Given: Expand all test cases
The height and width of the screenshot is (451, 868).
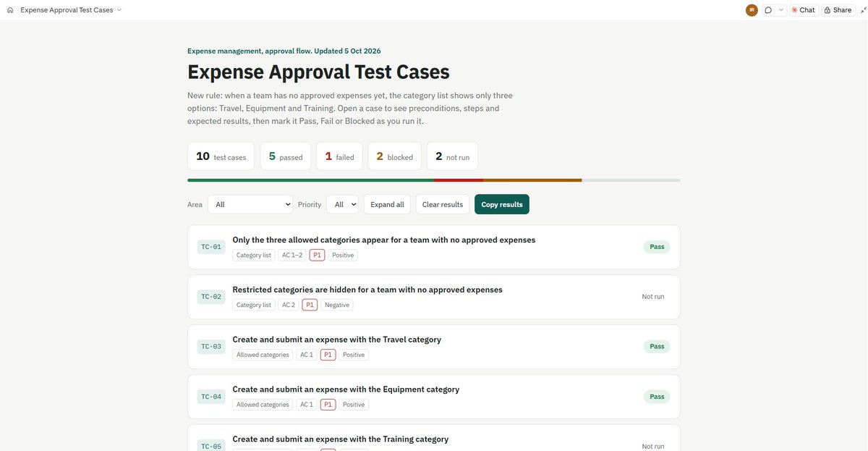Looking at the screenshot, I should click(387, 204).
